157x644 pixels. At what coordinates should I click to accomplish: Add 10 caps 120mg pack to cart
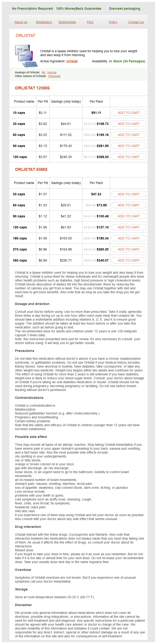click(x=128, y=113)
